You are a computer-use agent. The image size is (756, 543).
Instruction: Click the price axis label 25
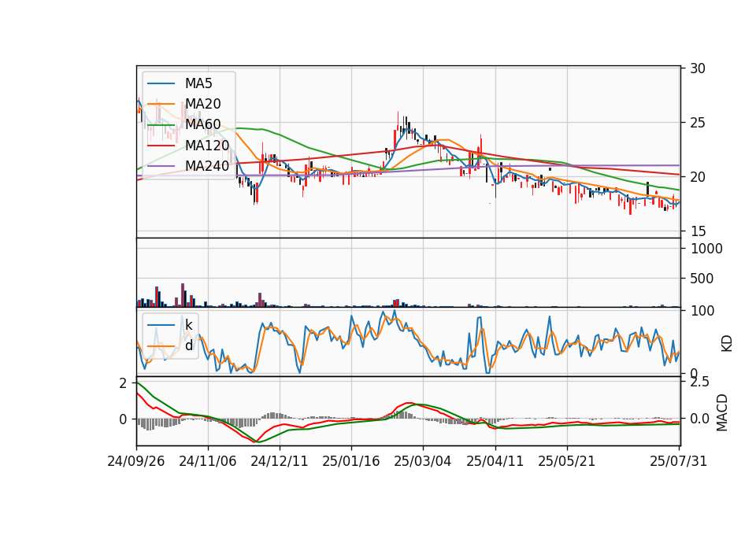(x=698, y=123)
